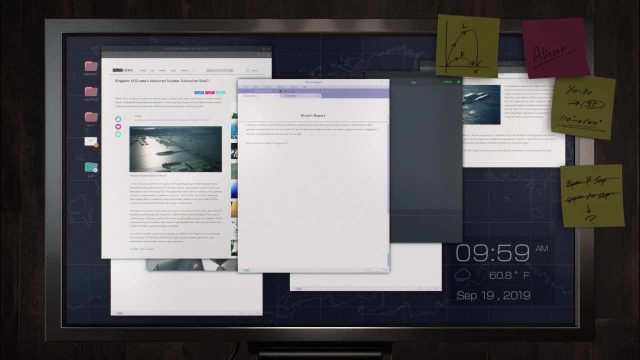Click the blue like circle icon

(x=118, y=119)
